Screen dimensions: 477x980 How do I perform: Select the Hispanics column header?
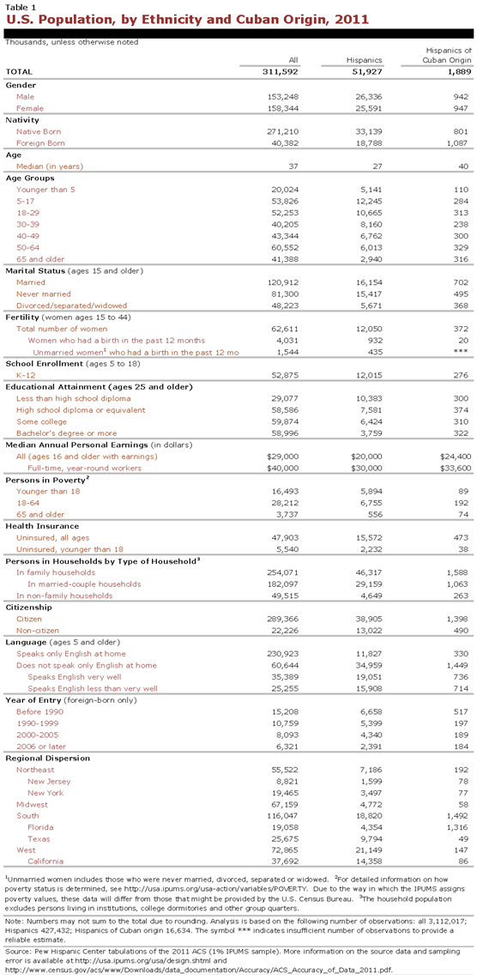click(x=365, y=60)
